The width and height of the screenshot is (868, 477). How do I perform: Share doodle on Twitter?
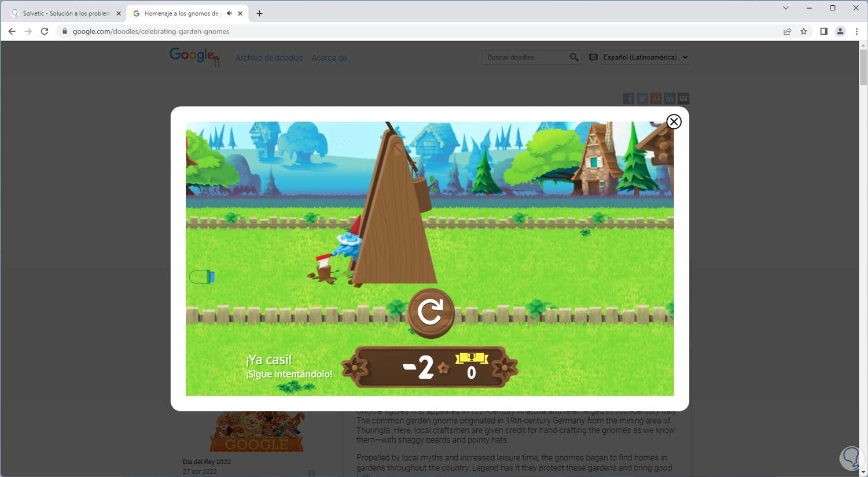642,98
